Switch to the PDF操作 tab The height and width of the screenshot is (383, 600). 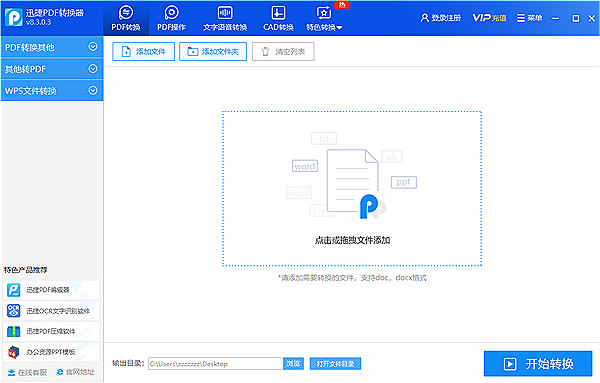[171, 18]
